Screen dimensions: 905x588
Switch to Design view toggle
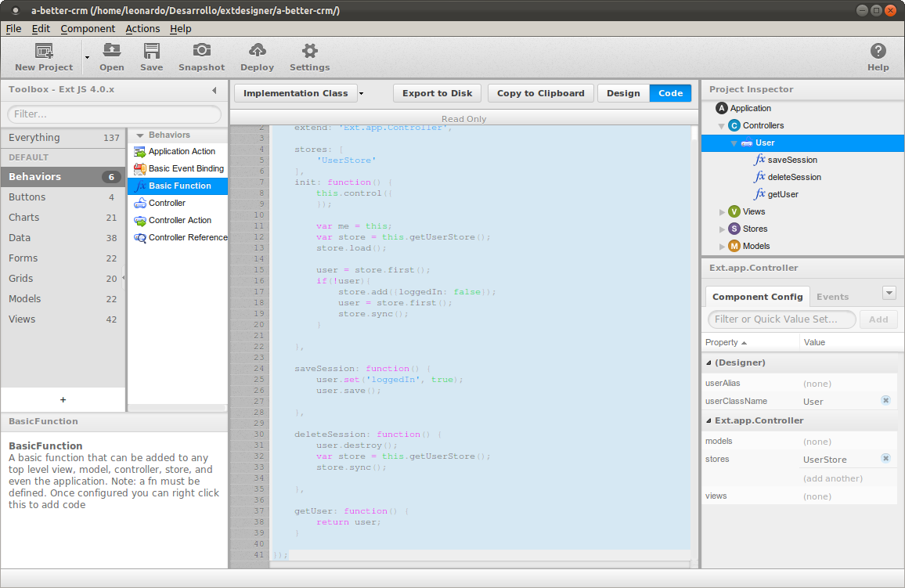coord(623,93)
